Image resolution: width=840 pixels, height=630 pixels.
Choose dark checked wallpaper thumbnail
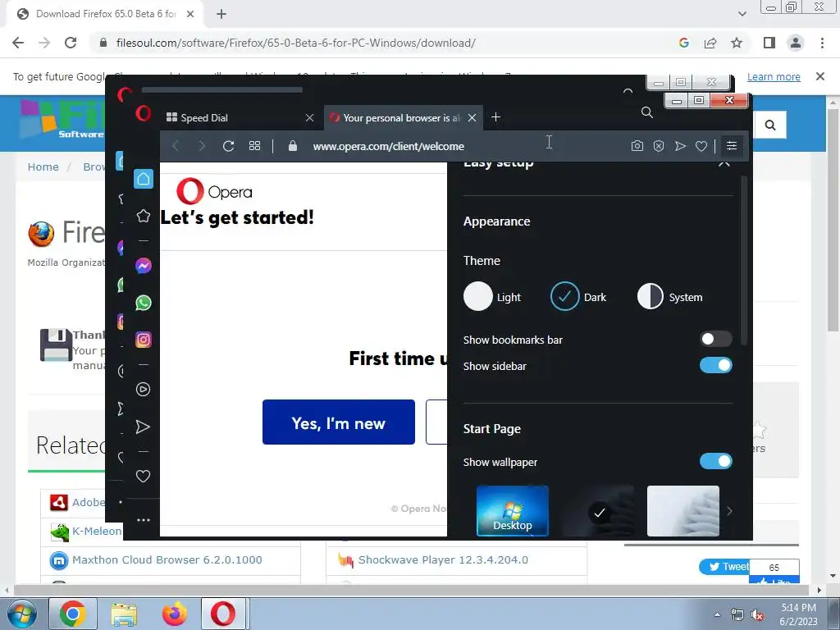(x=598, y=510)
